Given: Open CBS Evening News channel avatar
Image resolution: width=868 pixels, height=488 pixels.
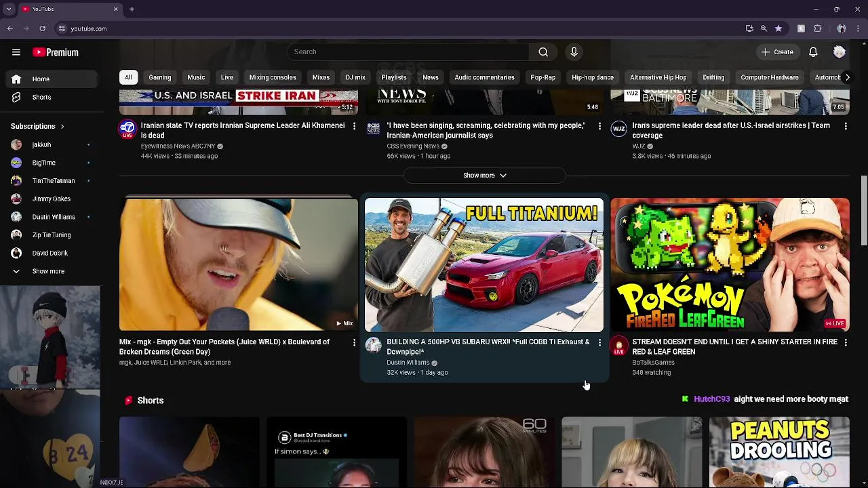Looking at the screenshot, I should [x=373, y=129].
